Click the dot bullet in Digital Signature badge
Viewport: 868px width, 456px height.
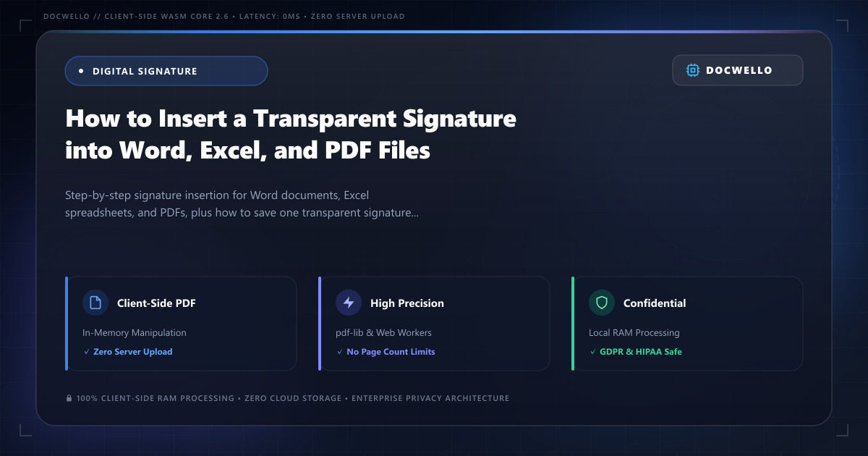pyautogui.click(x=81, y=71)
